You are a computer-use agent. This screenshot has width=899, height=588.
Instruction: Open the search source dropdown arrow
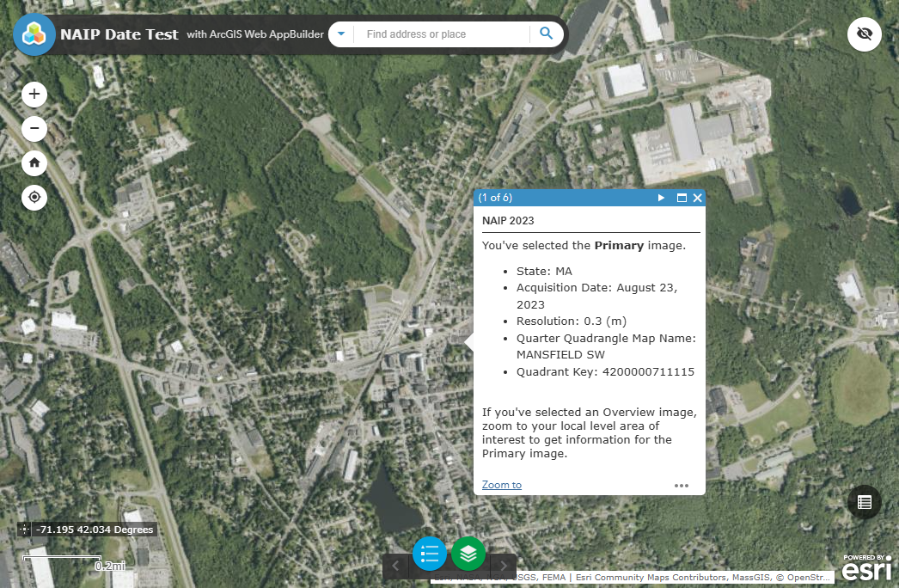tap(340, 34)
